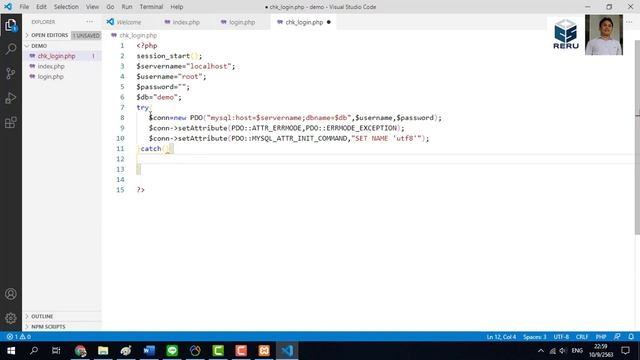Click Visual Studio Code taskbar icon
Screen dimensions: 640x360
[x=287, y=351]
